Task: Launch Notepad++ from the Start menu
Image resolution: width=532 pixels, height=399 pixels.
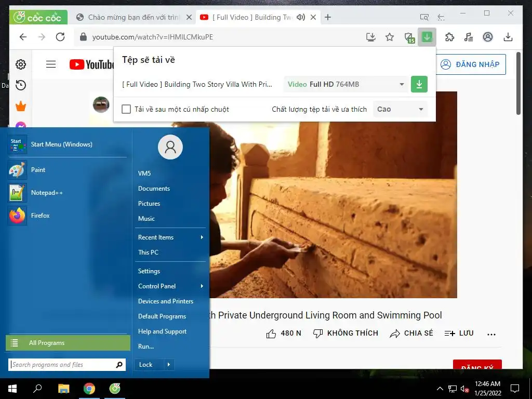Action: 67,192
